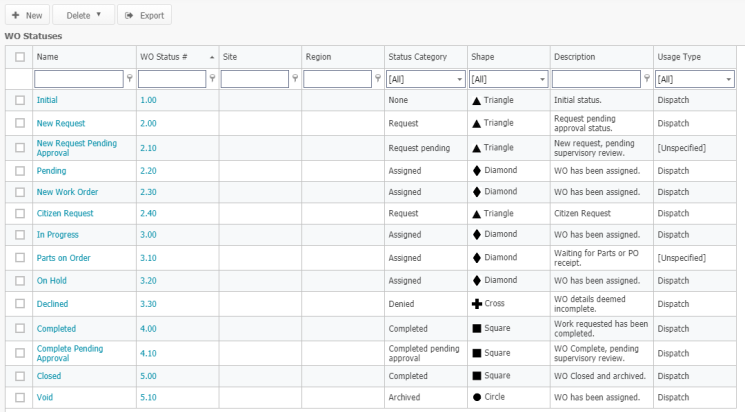Open the On Hold status link

(x=52, y=281)
